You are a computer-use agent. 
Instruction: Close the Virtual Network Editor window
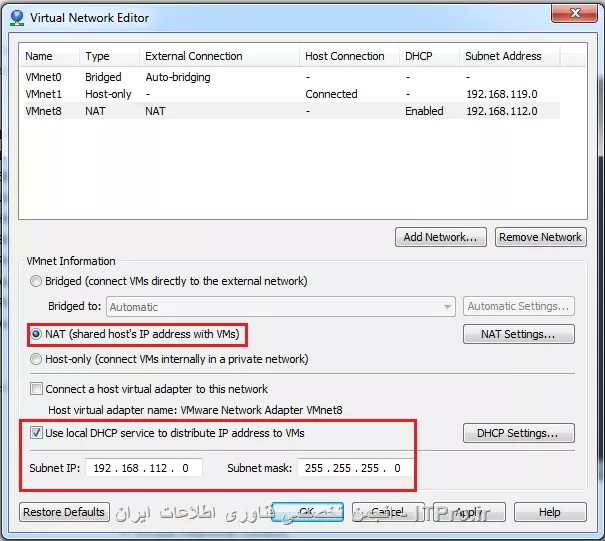pyautogui.click(x=575, y=13)
